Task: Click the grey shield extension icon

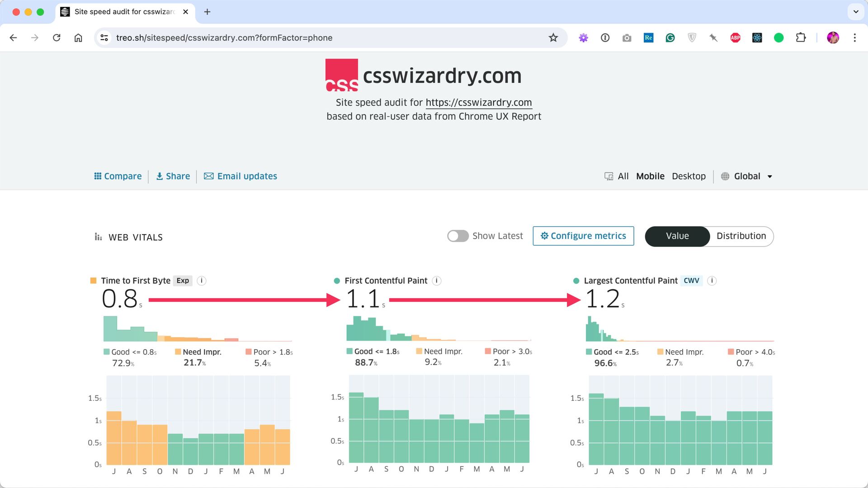Action: click(x=692, y=38)
